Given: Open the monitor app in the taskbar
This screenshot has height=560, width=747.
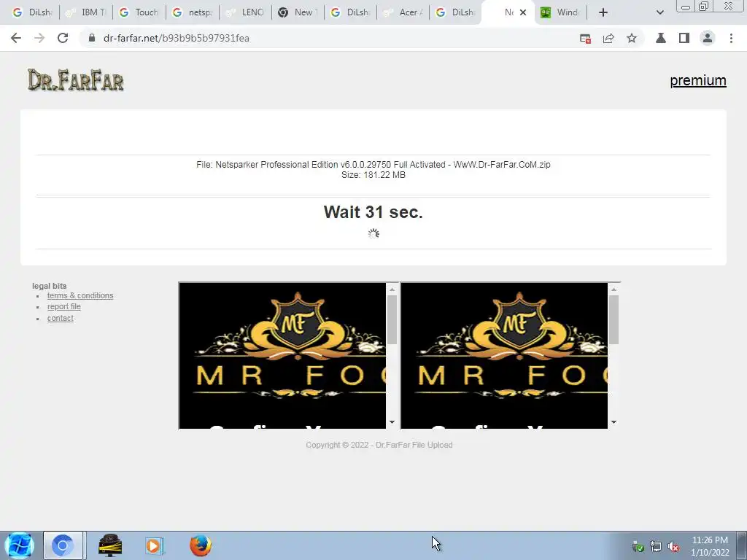Looking at the screenshot, I should coord(110,545).
